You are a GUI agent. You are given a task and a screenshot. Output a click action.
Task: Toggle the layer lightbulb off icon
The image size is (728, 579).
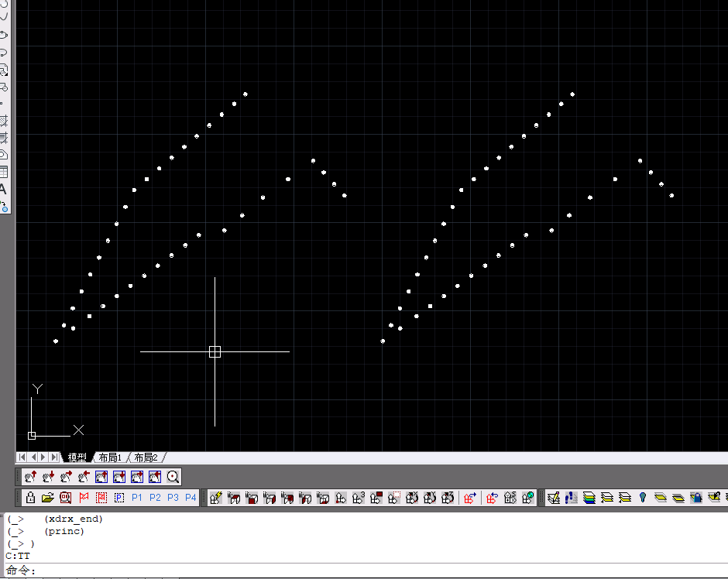tap(643, 498)
